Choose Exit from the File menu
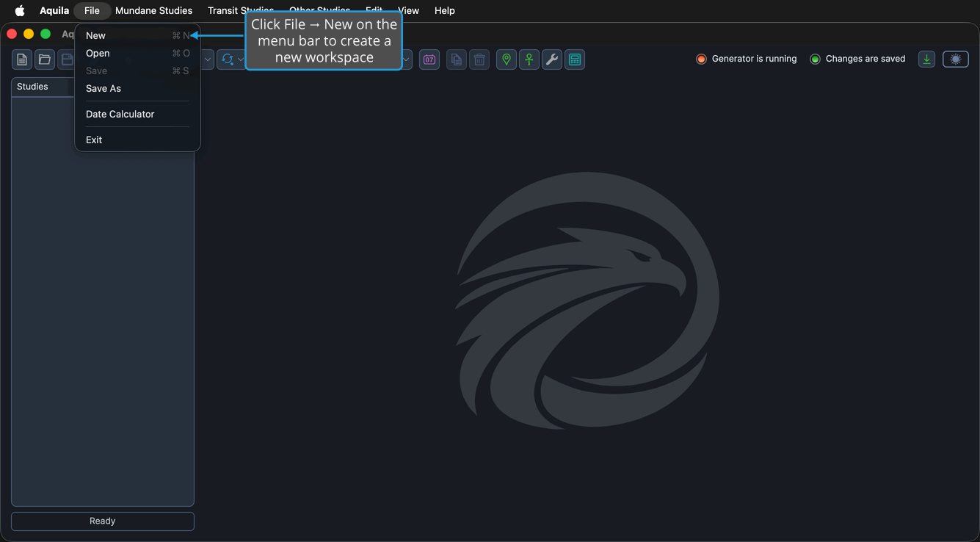Viewport: 980px width, 542px height. click(x=138, y=140)
